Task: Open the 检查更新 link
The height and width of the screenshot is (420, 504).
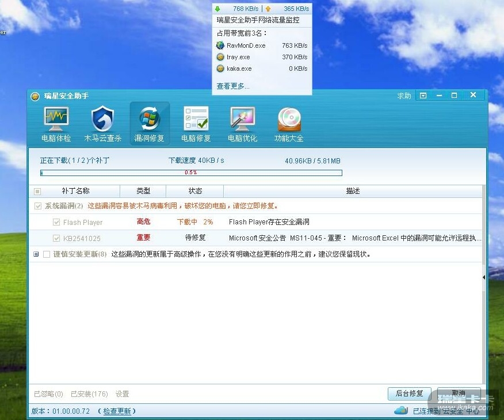Action: (x=117, y=411)
